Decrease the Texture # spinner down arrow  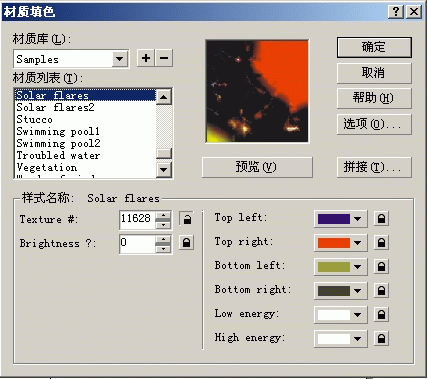pos(163,224)
